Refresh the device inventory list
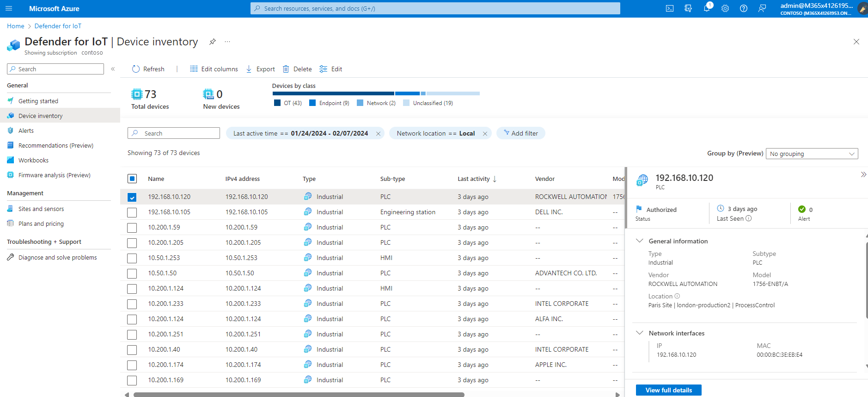The image size is (868, 397). click(148, 69)
